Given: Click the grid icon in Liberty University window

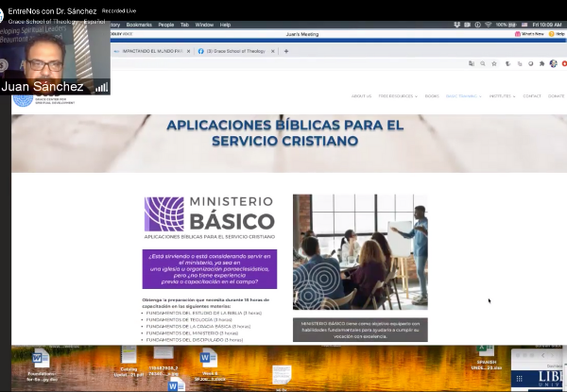Looking at the screenshot, I should tap(519, 378).
